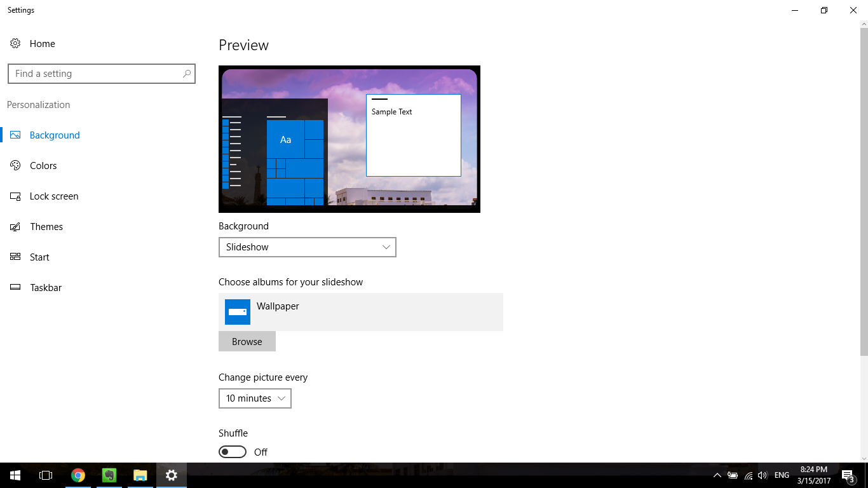Image resolution: width=868 pixels, height=488 pixels.
Task: Open Evernote from the taskbar
Action: coord(109,475)
